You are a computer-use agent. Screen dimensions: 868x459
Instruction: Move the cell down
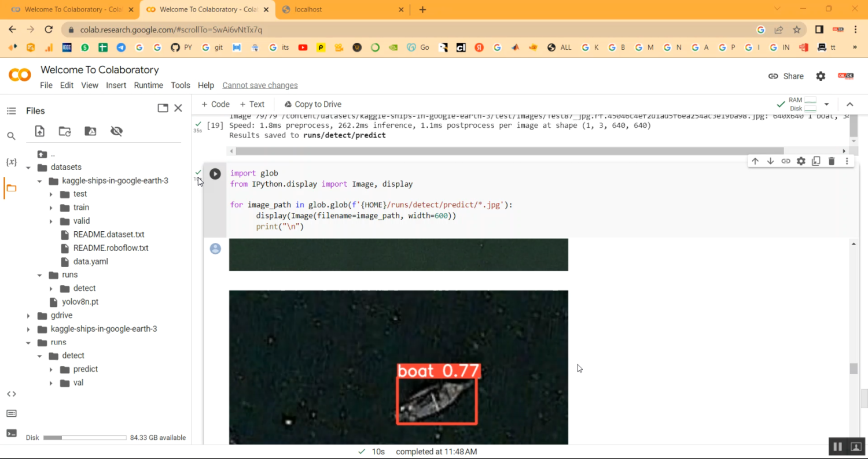pos(770,161)
